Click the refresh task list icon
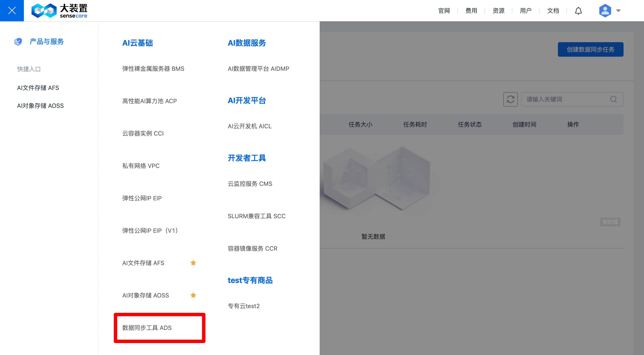 pyautogui.click(x=510, y=99)
